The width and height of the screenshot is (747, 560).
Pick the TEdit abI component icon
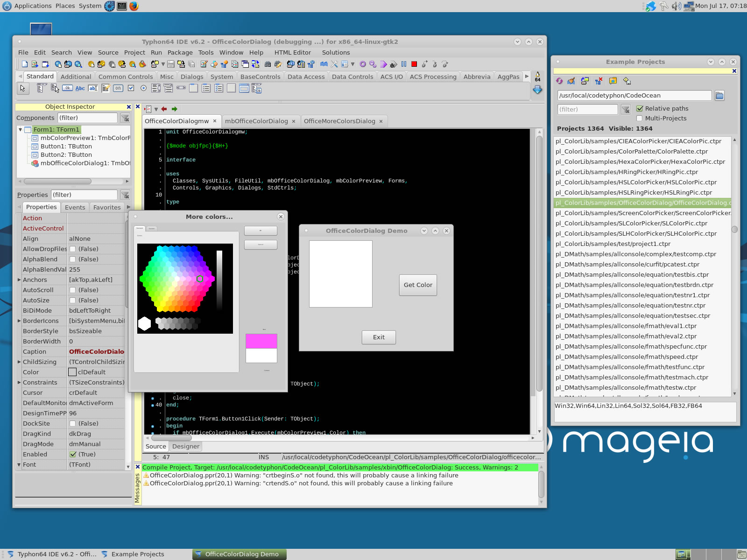click(x=93, y=88)
